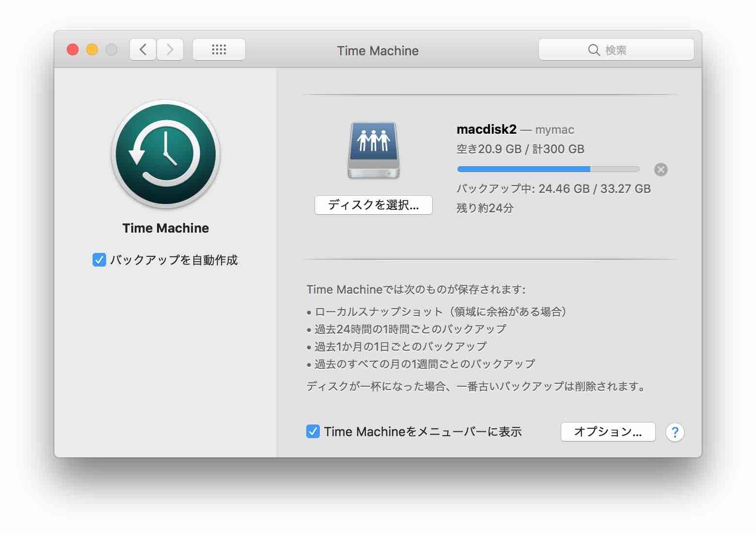The height and width of the screenshot is (535, 756).
Task: Click the バックアップ中: 24.46 GB / 33.27 GB status
Action: pyautogui.click(x=553, y=189)
